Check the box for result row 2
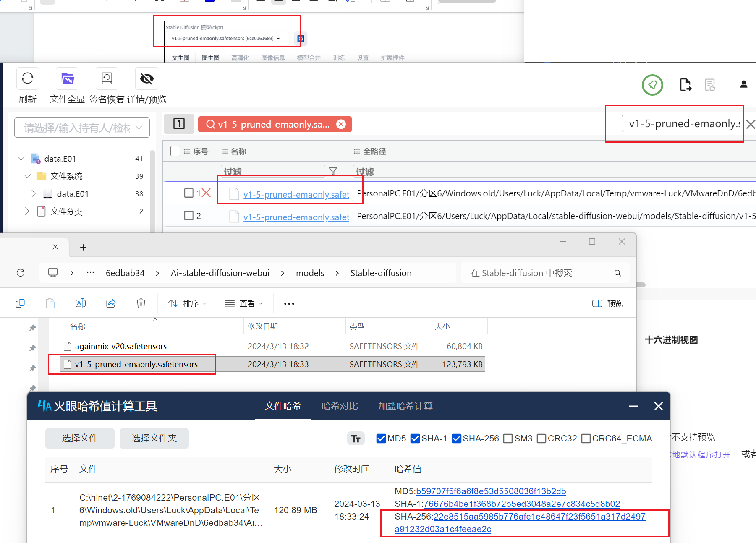The height and width of the screenshot is (543, 756). point(189,216)
